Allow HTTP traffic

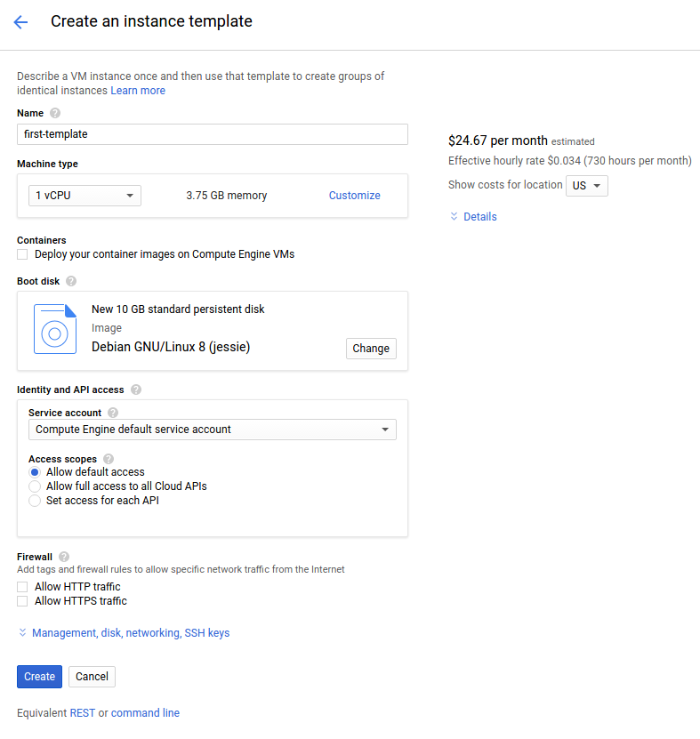21,586
